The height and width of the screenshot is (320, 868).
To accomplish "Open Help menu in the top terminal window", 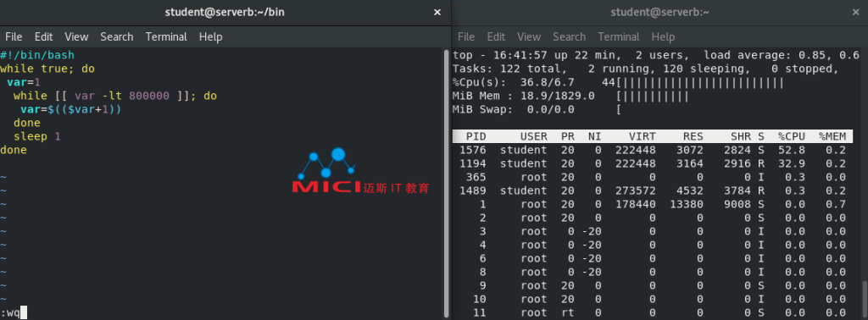I will coord(663,37).
